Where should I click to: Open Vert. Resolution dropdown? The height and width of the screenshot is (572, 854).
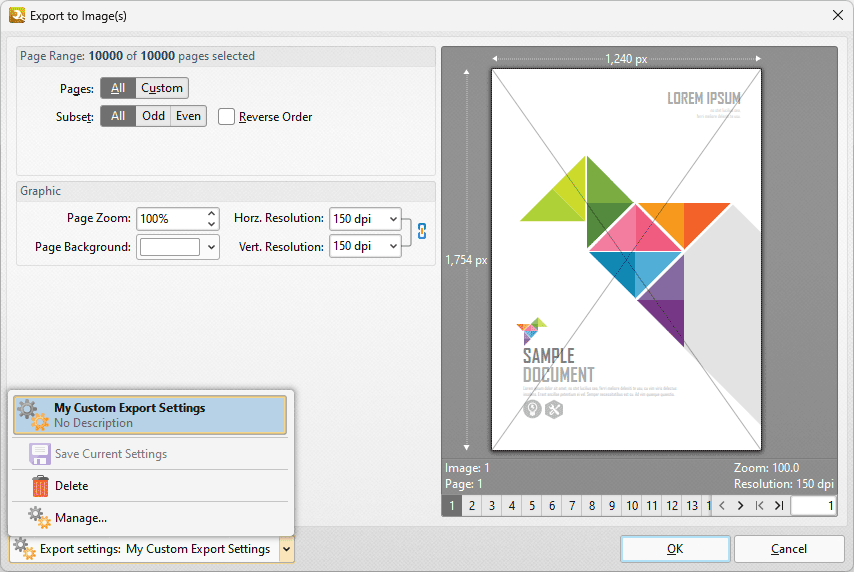coord(393,246)
